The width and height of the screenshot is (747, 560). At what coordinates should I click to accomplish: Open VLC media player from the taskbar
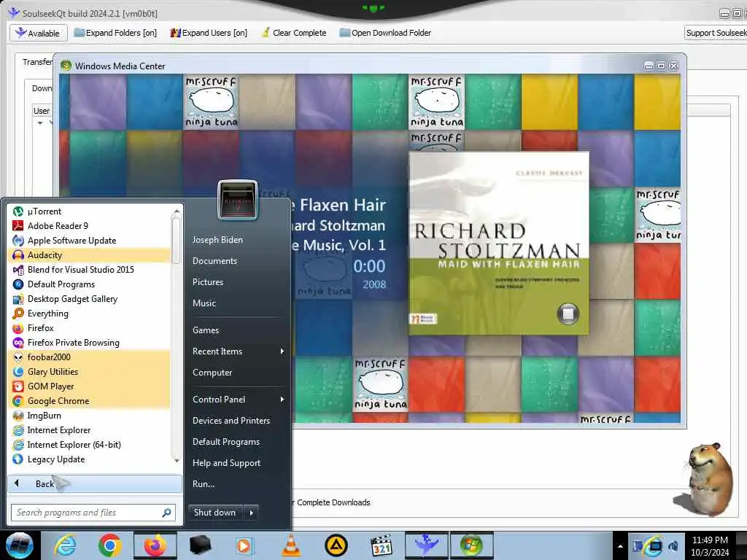[291, 545]
